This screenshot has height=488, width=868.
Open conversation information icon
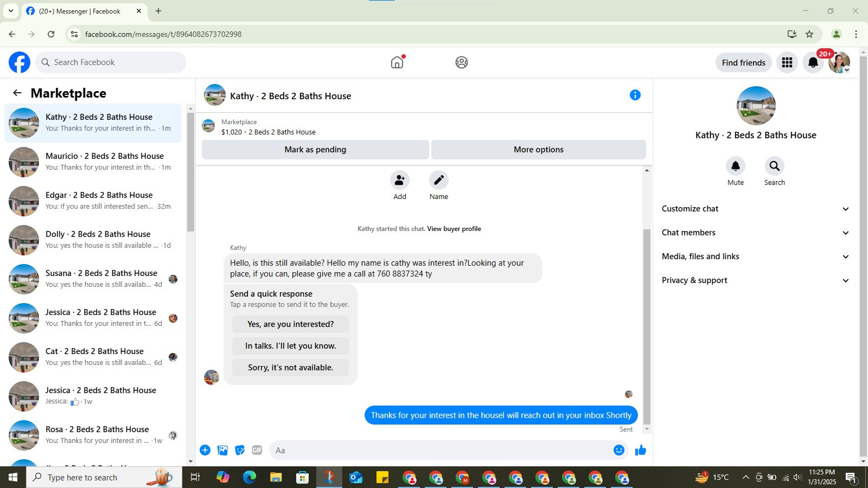pyautogui.click(x=635, y=95)
